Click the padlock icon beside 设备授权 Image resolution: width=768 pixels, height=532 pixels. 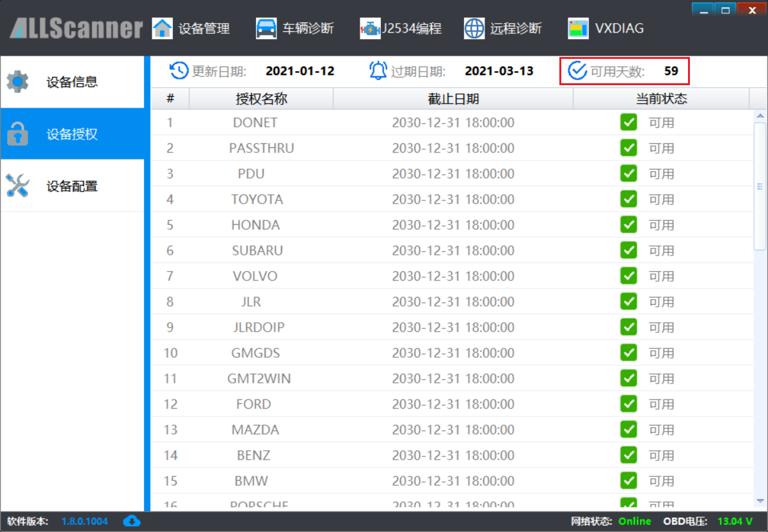pyautogui.click(x=18, y=134)
